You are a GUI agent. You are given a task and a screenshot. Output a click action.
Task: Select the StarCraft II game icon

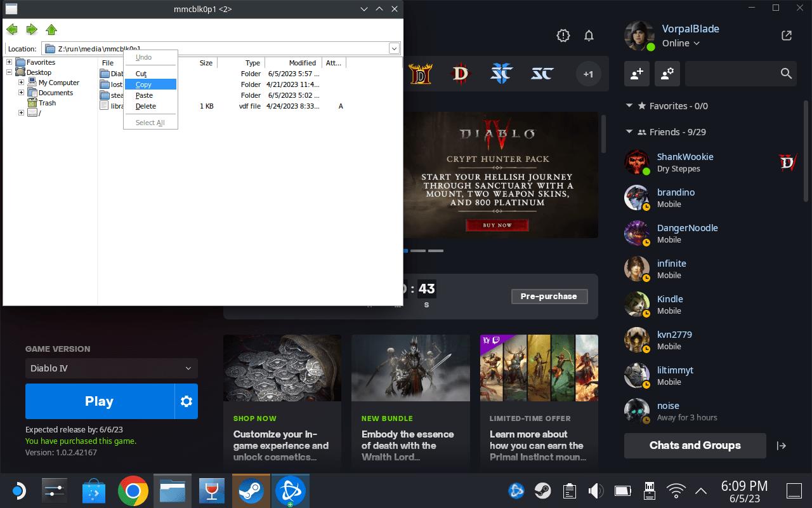[501, 74]
